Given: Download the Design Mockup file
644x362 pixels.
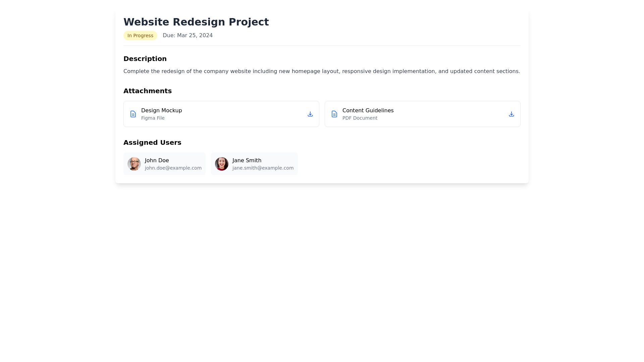Looking at the screenshot, I should [310, 114].
